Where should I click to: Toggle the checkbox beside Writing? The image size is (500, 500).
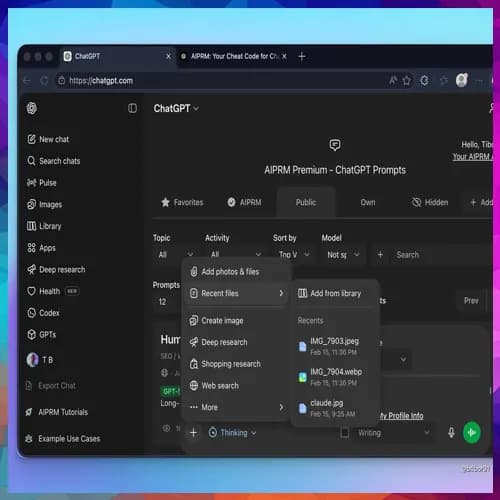345,433
